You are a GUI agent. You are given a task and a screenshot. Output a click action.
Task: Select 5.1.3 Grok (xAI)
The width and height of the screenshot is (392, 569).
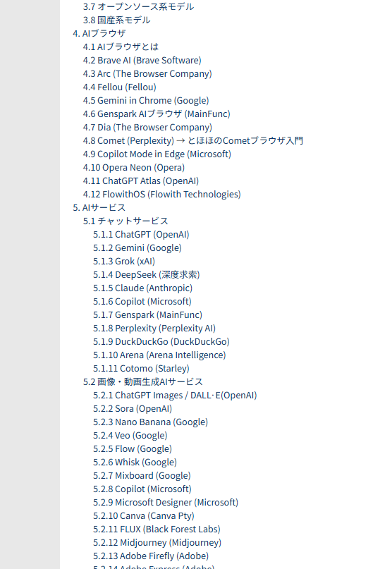coord(124,262)
